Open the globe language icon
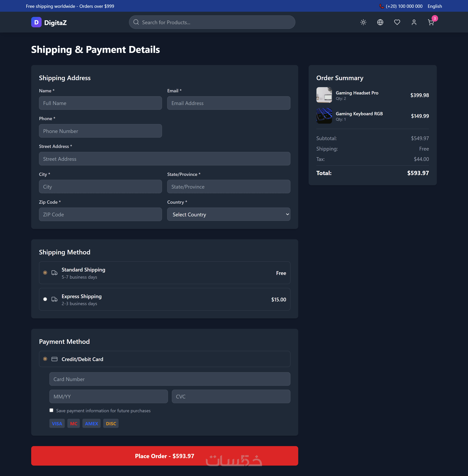Viewport: 468px width, 476px height. (380, 22)
